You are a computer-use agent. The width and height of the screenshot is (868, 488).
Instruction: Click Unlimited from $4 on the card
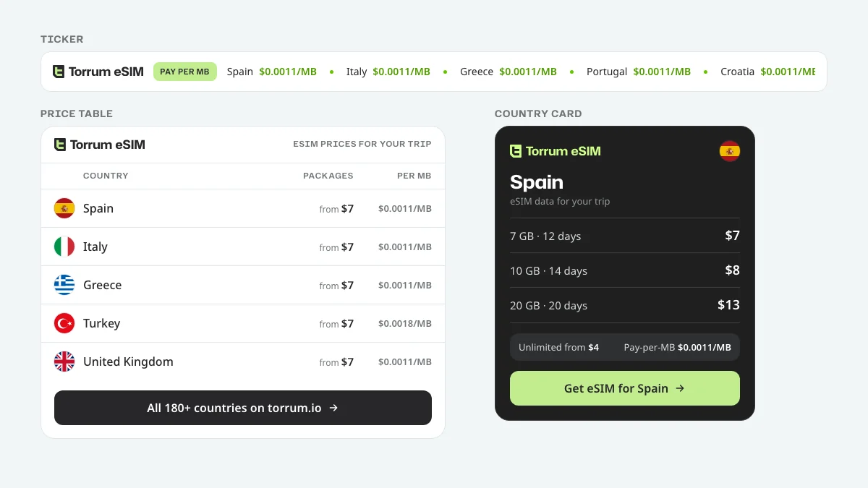click(558, 347)
